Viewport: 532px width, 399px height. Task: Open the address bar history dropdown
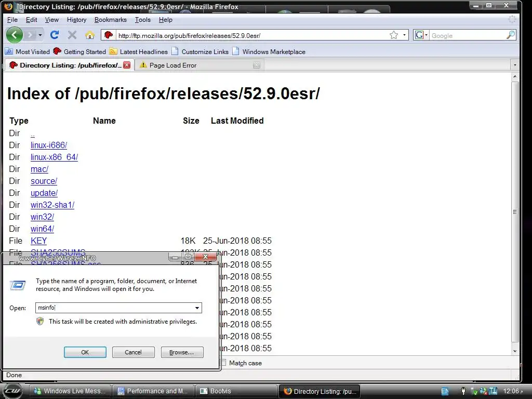[404, 35]
